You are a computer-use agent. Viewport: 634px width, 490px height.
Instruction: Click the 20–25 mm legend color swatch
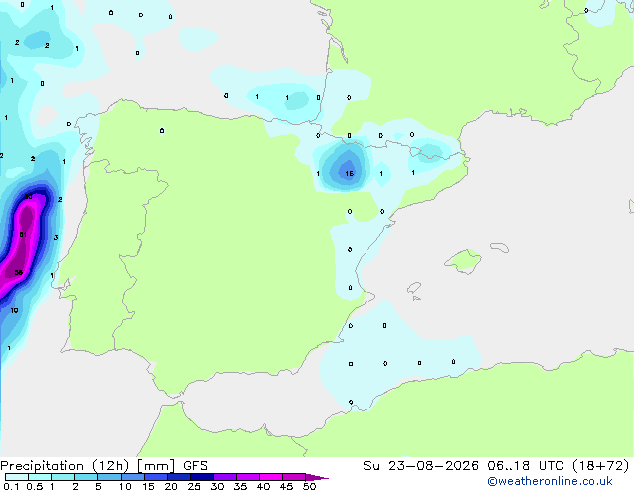click(178, 477)
